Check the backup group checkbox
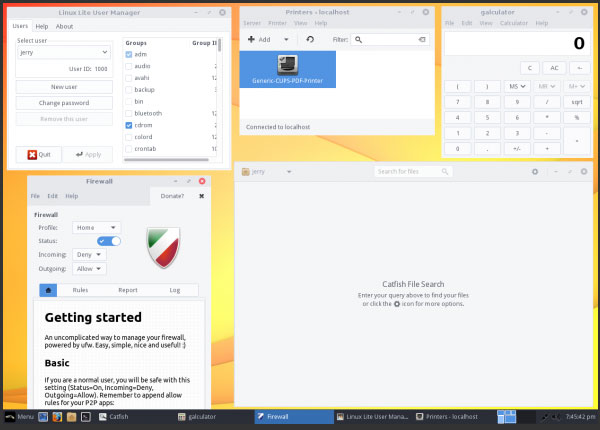Viewport: 600px width, 430px height. click(129, 90)
